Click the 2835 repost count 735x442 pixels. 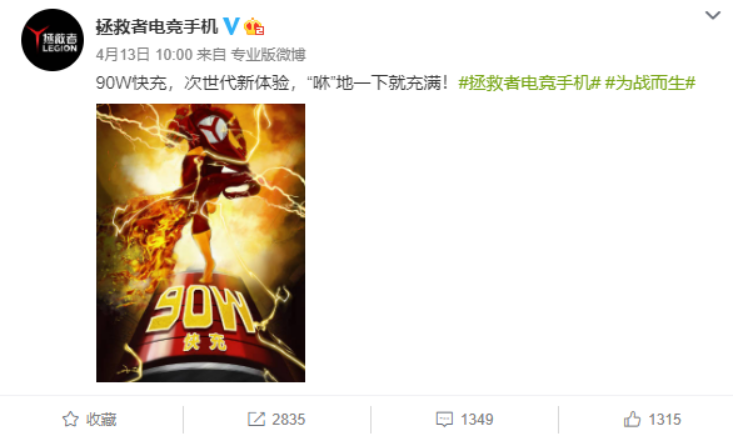pos(288,419)
